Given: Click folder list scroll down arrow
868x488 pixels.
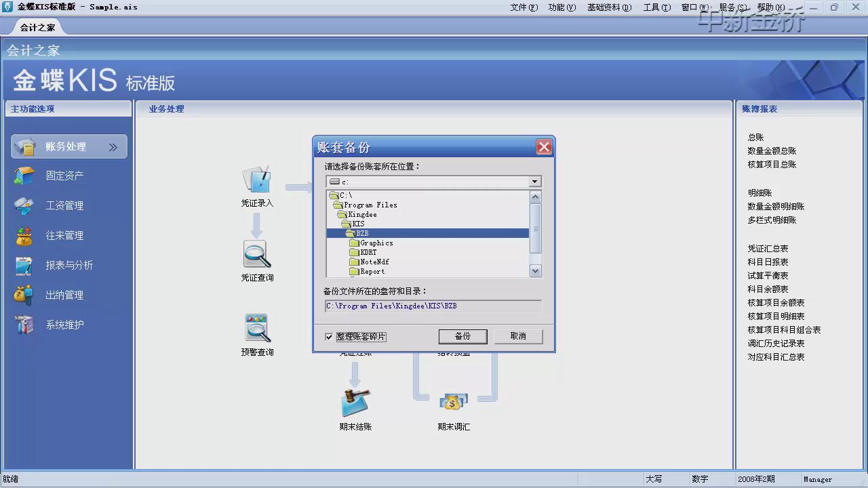Looking at the screenshot, I should (535, 271).
